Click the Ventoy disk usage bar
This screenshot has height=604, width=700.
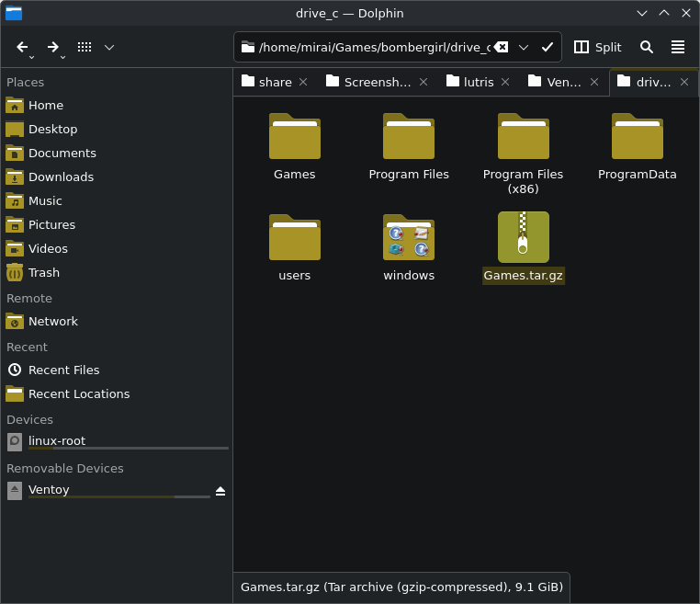tap(119, 497)
